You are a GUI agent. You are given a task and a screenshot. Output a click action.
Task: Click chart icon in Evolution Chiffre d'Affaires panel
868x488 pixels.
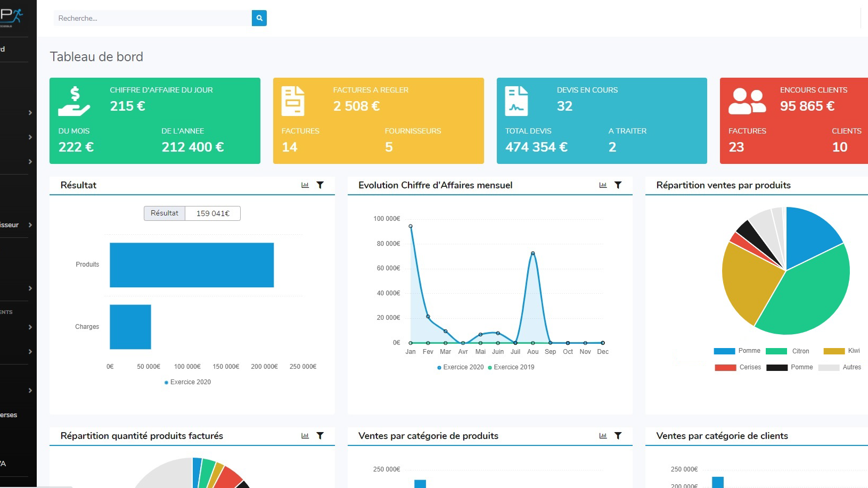[x=603, y=185]
